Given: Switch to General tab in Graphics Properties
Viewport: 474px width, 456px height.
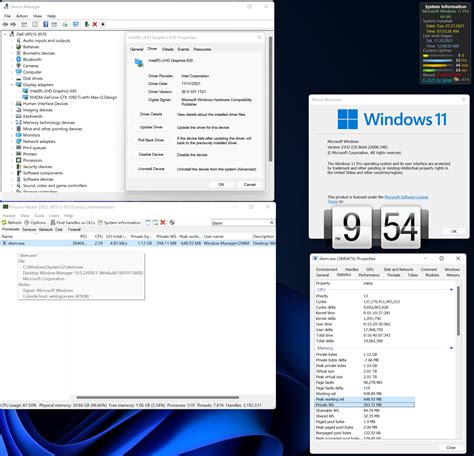Looking at the screenshot, I should tap(136, 49).
